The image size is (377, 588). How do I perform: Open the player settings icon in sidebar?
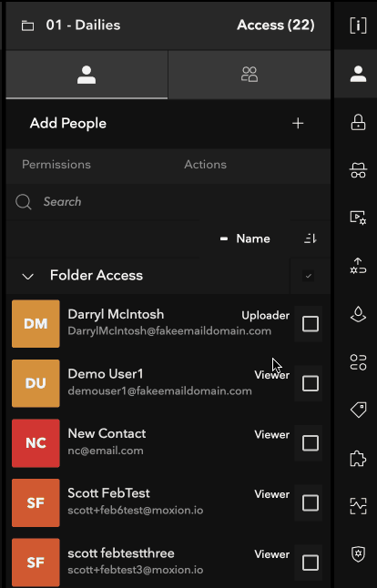[x=358, y=218]
